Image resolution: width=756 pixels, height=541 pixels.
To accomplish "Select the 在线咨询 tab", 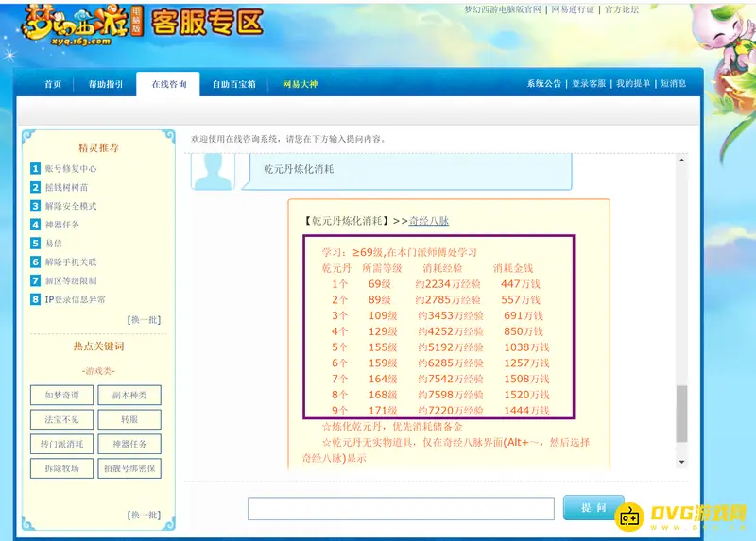I will coord(169,84).
